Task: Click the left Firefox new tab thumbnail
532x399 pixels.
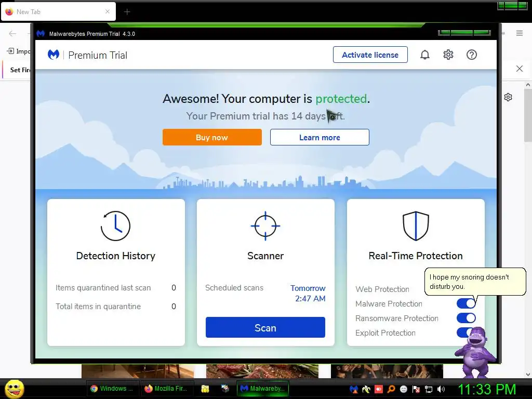Action: click(x=137, y=371)
